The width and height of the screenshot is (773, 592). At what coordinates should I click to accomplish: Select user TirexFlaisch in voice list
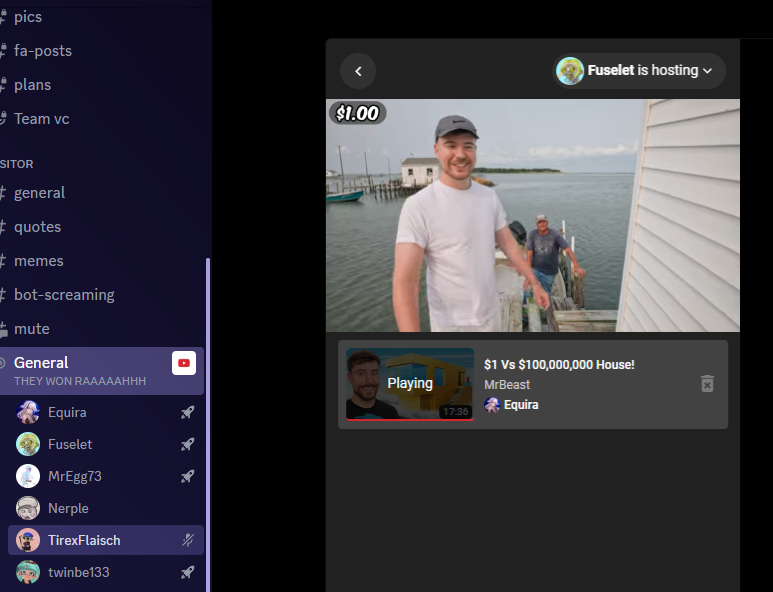click(106, 540)
